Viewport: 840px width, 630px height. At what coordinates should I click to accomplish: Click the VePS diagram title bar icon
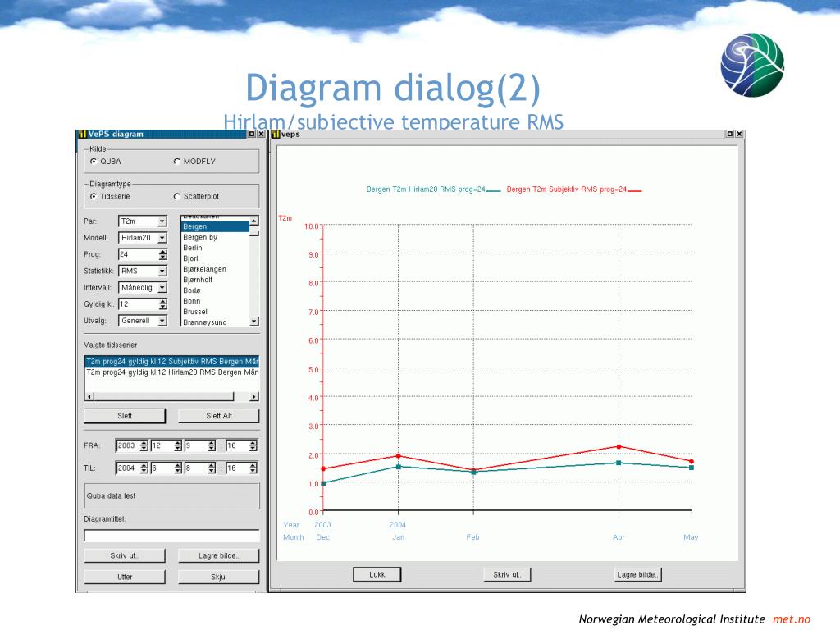coord(82,134)
